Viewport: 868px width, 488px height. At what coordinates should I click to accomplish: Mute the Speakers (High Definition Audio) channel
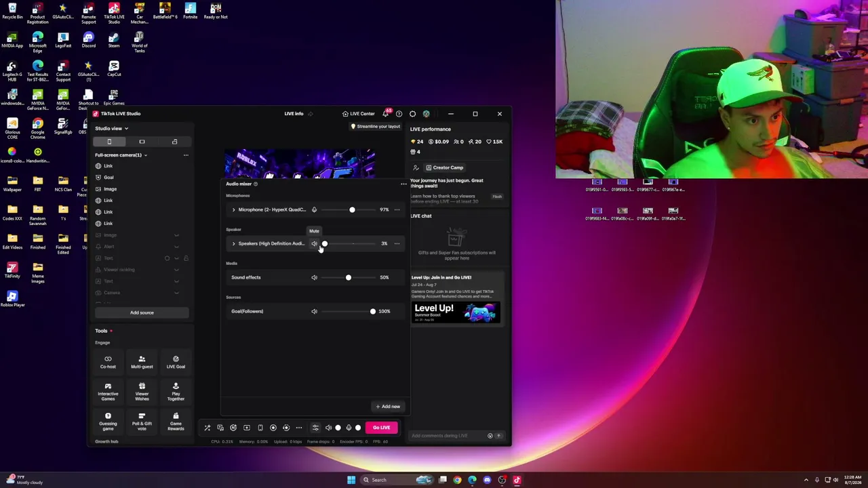click(x=314, y=243)
